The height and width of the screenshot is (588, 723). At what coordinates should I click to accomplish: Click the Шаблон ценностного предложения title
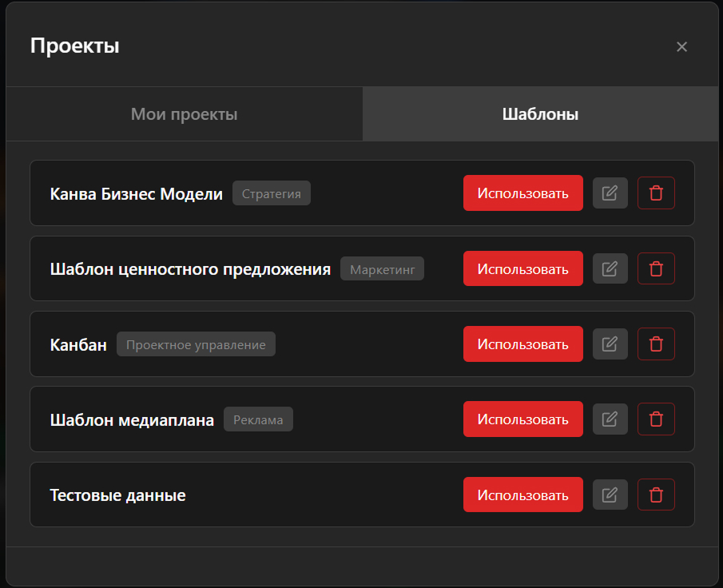190,269
